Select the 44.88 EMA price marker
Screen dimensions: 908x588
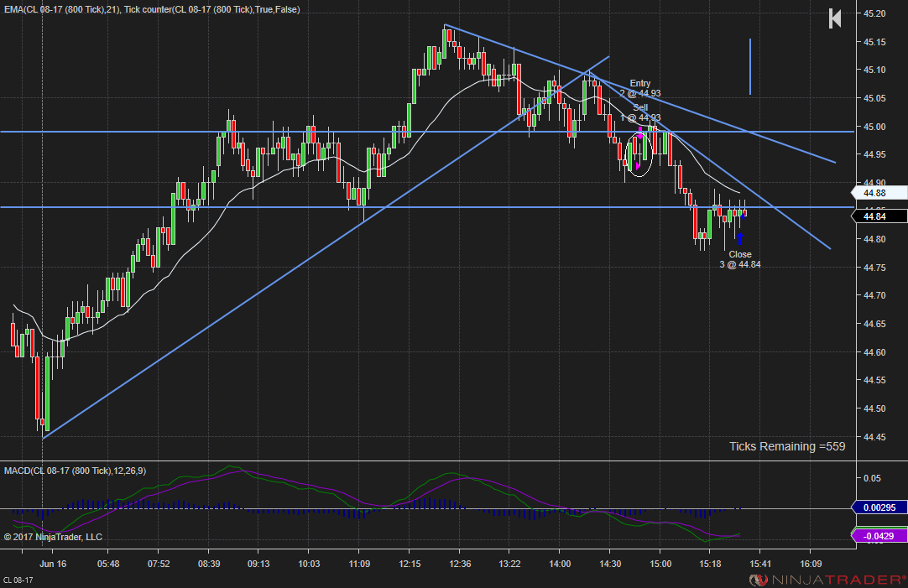pyautogui.click(x=878, y=193)
